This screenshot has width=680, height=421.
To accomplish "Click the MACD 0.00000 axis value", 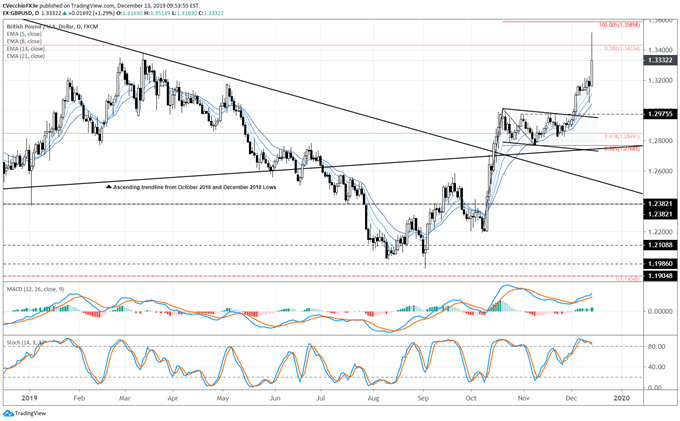I will pyautogui.click(x=660, y=311).
